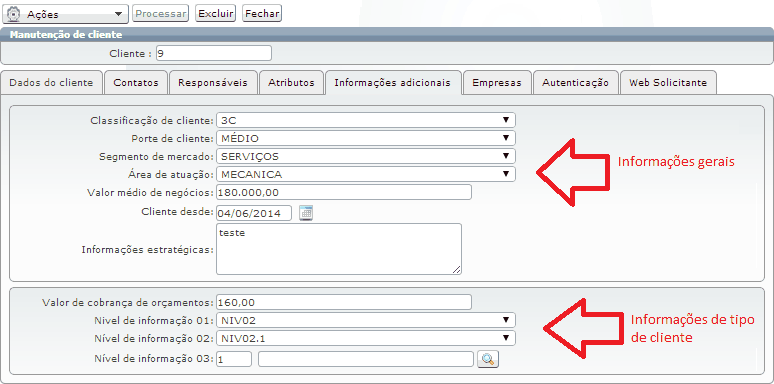774x384 pixels.
Task: Expand the Ações dropdown
Action: [66, 14]
